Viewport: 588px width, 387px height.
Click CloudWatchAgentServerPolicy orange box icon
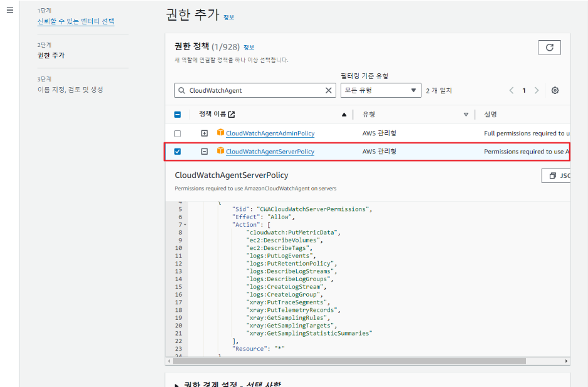[x=220, y=151]
